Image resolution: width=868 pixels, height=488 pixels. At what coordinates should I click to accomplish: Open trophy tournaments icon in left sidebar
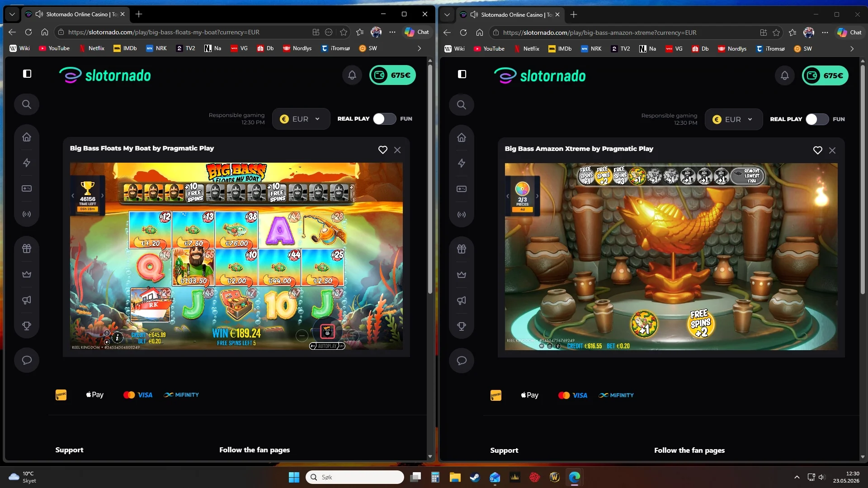(27, 326)
